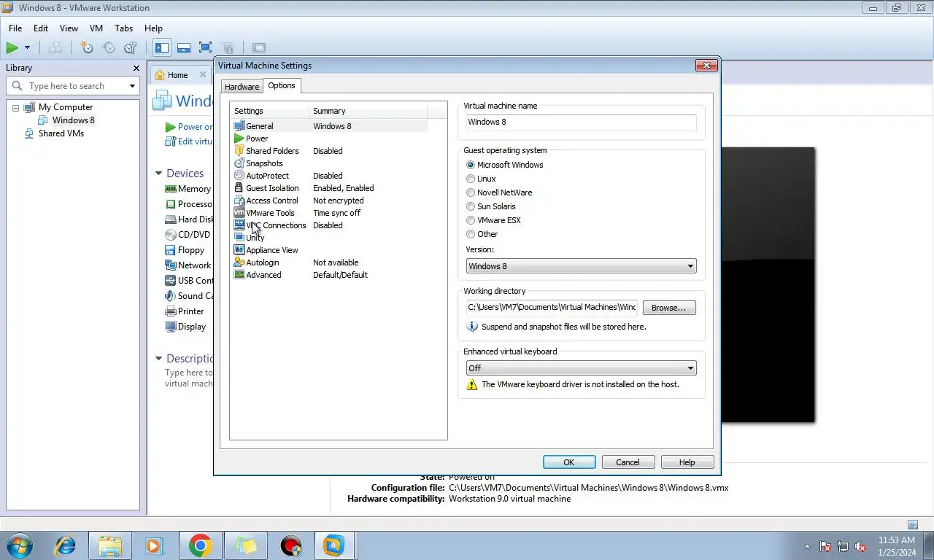Open Internet Explorer from the taskbar
This screenshot has width=934, height=560.
click(66, 545)
